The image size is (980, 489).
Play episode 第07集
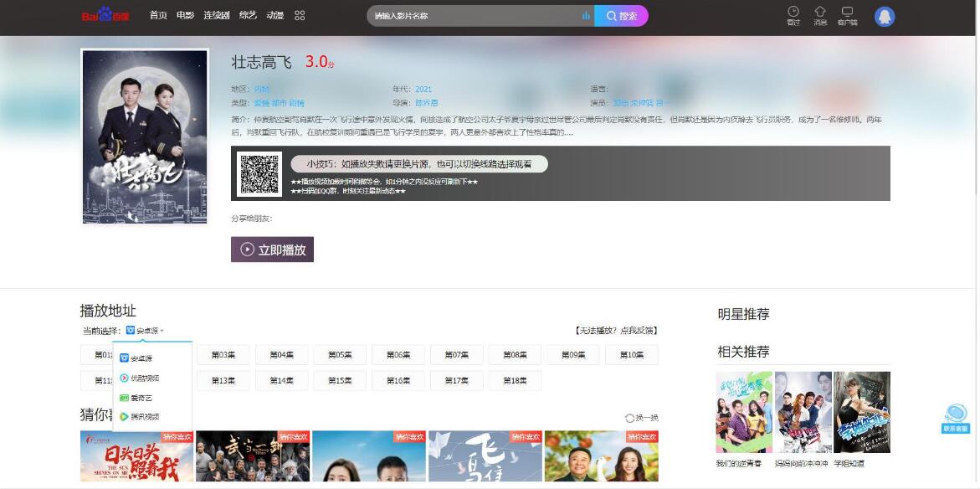tap(456, 354)
